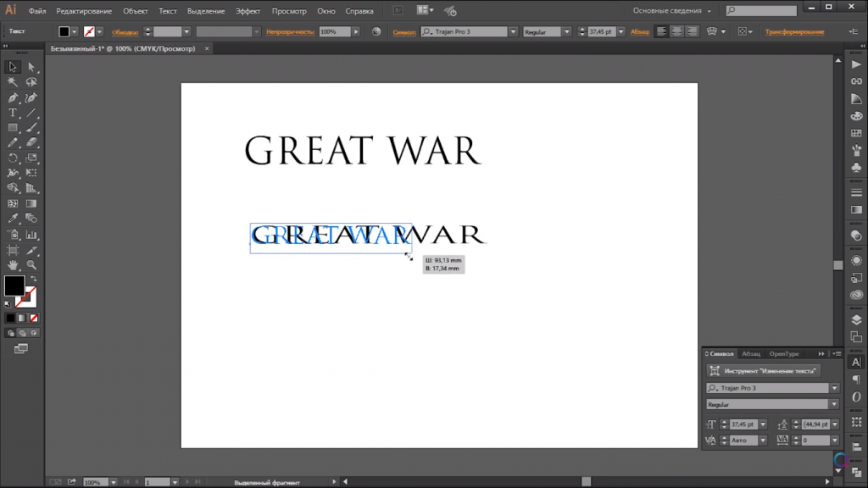Viewport: 868px width, 488px height.
Task: Open the Regular font style dropdown in the panel
Action: coord(834,404)
